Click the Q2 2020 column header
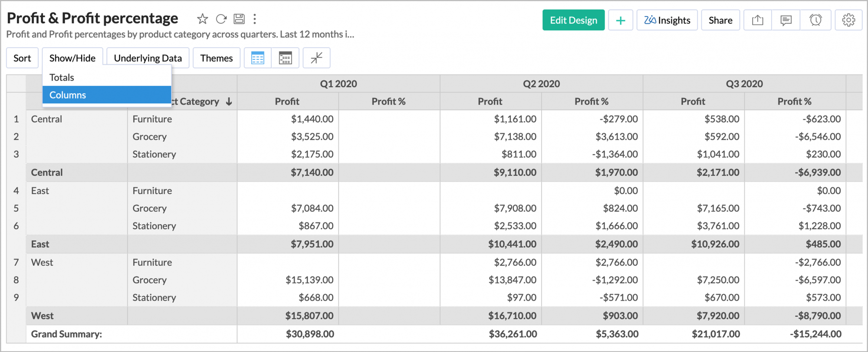The width and height of the screenshot is (868, 352). (x=541, y=84)
